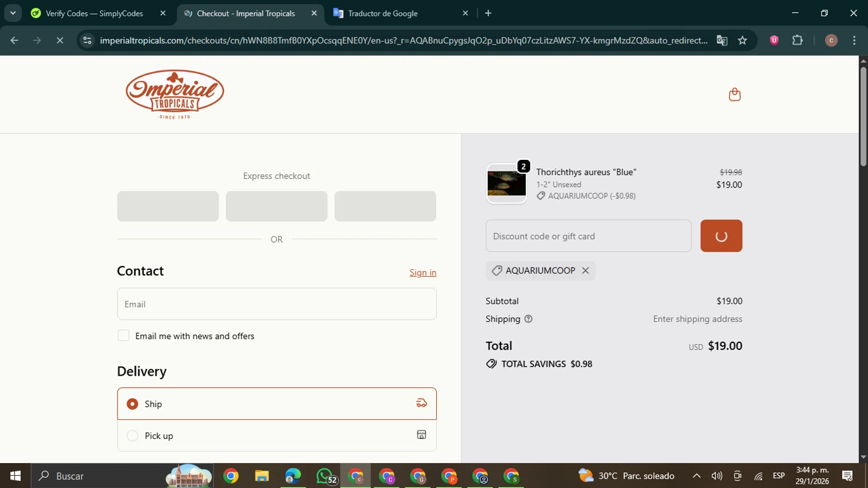This screenshot has height=488, width=868.
Task: Click the Sign in link
Action: coord(423,273)
